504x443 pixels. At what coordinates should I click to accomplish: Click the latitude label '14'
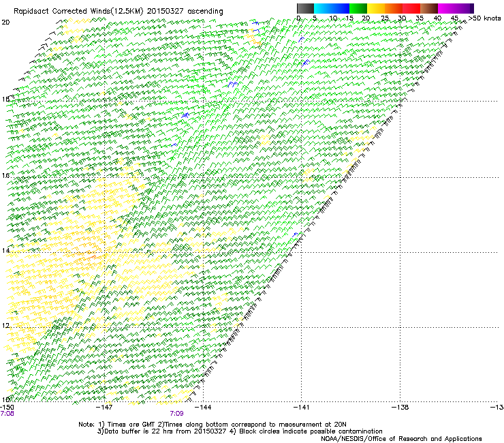point(5,250)
